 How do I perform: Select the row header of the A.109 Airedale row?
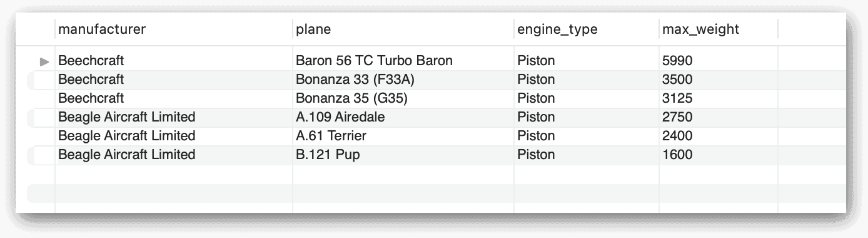pyautogui.click(x=41, y=117)
